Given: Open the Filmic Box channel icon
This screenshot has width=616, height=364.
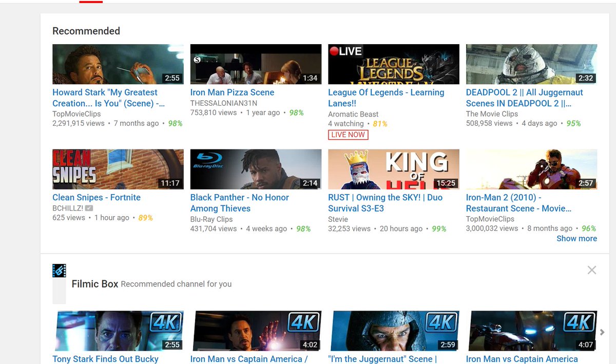Looking at the screenshot, I should (x=59, y=271).
